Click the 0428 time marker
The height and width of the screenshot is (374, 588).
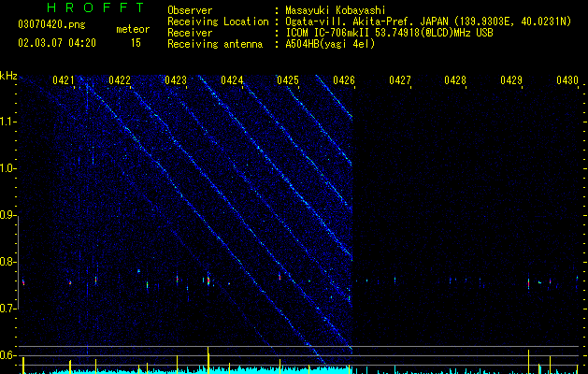(x=455, y=79)
